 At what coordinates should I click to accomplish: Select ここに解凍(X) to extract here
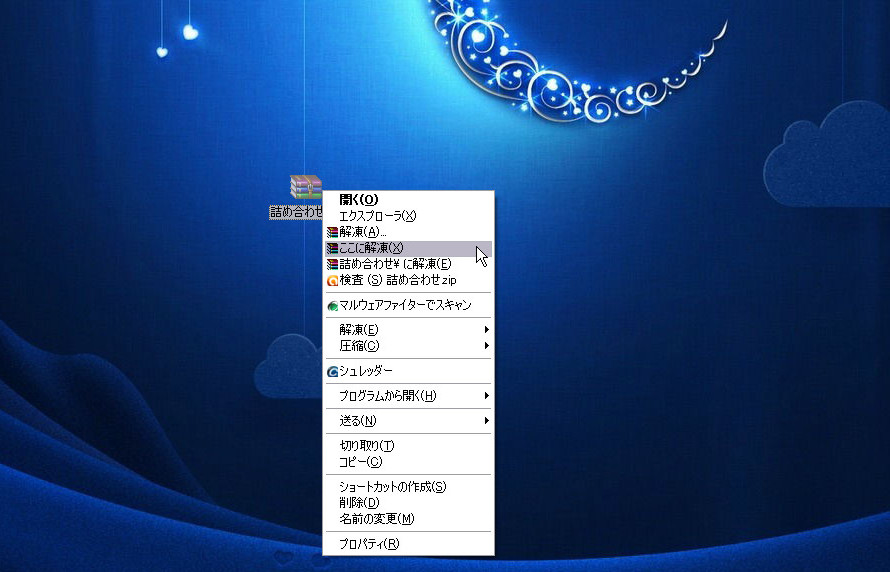[x=408, y=248]
